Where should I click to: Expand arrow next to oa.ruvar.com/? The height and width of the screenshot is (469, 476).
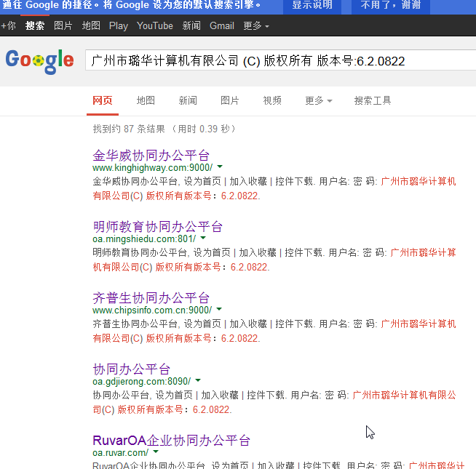[156, 452]
